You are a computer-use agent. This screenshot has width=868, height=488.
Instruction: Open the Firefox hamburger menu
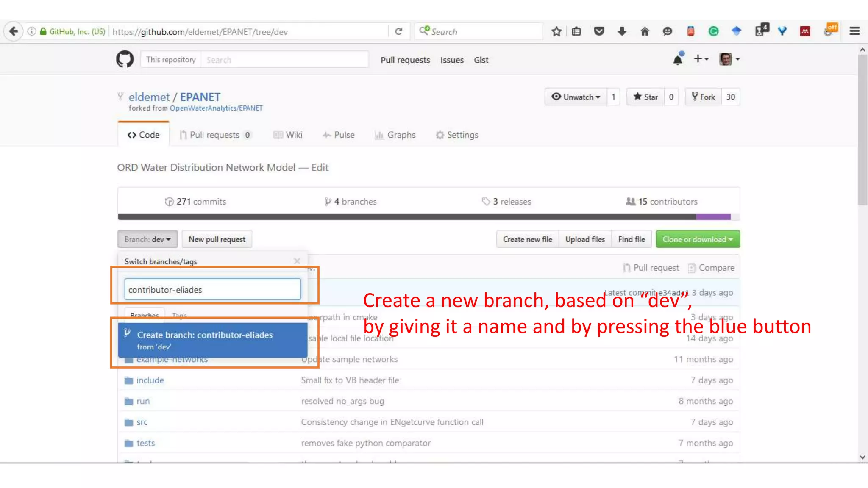click(x=854, y=31)
